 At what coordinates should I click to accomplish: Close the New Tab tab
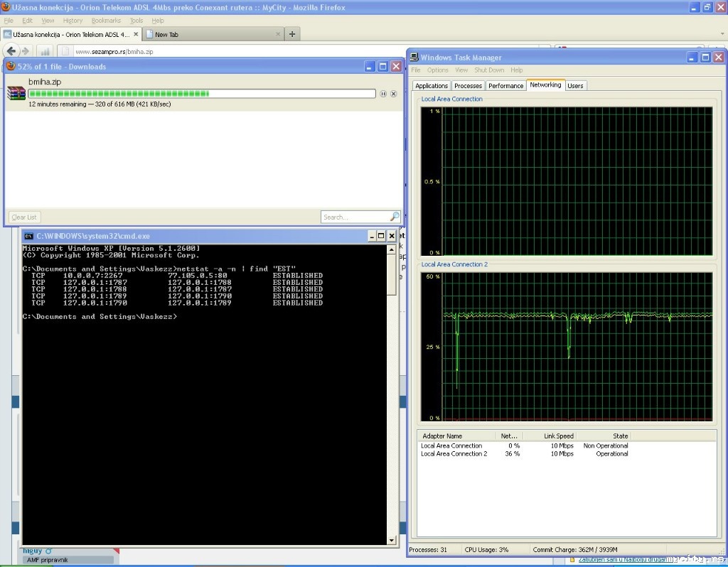pos(277,34)
